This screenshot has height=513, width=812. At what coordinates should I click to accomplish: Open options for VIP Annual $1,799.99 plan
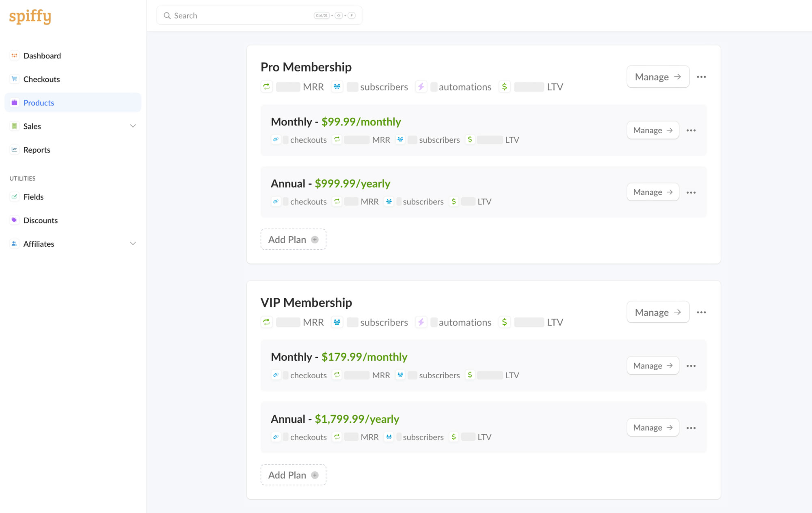(691, 428)
